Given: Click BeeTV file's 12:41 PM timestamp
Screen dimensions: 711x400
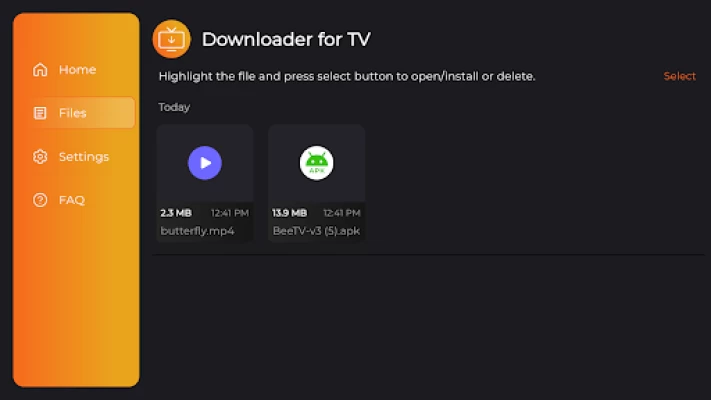Looking at the screenshot, I should [x=341, y=213].
